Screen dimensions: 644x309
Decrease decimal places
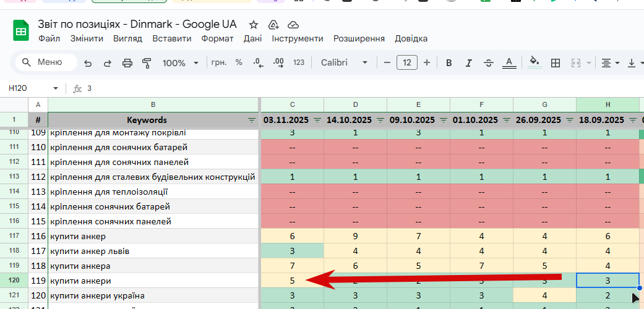(x=259, y=63)
